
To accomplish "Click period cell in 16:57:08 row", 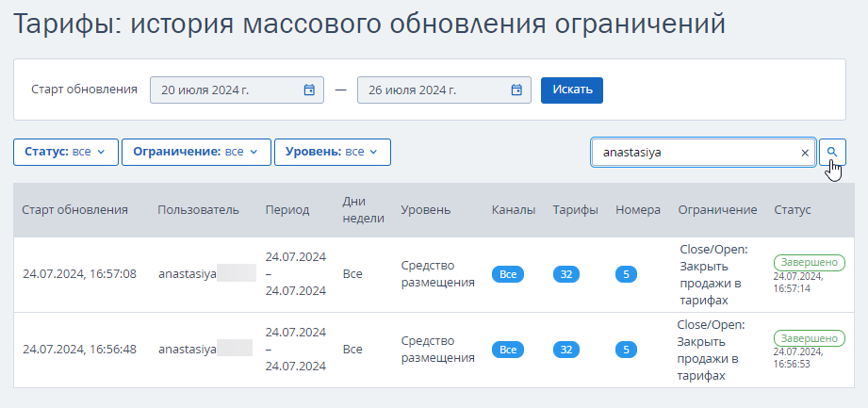I will (296, 274).
